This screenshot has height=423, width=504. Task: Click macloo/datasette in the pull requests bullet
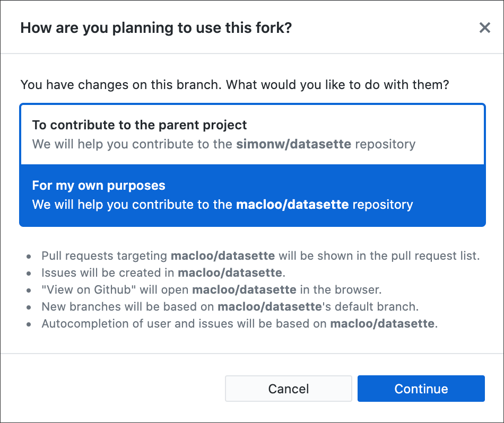pyautogui.click(x=223, y=256)
